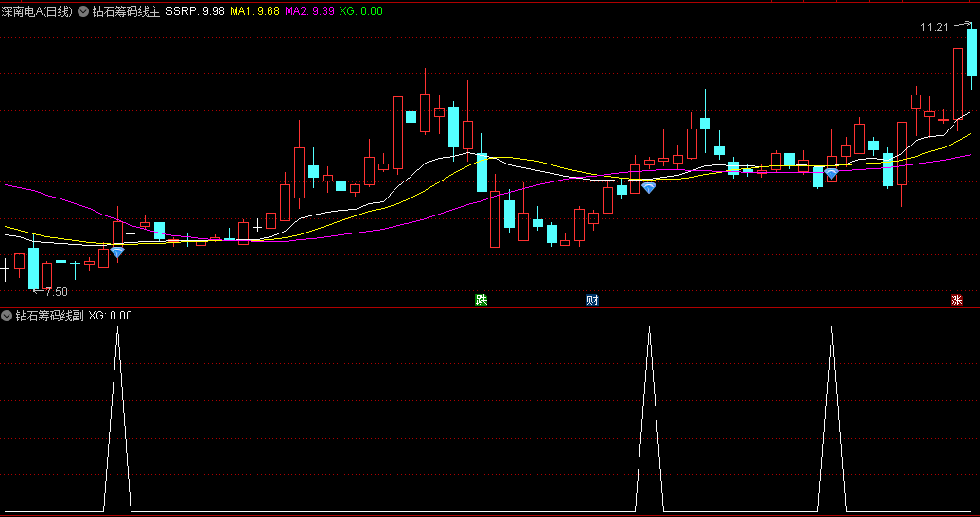Click the green 跌 event marker

[x=481, y=301]
